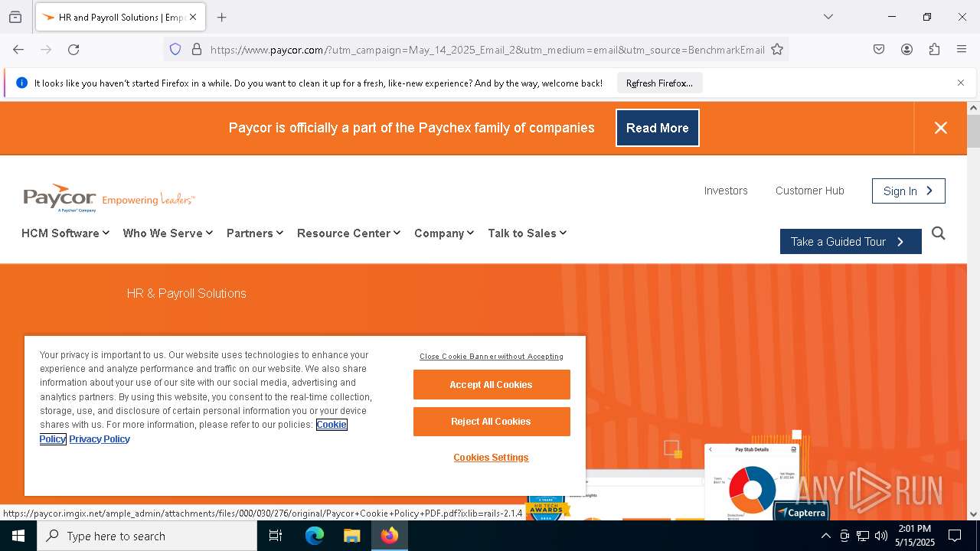980x551 pixels.
Task: Click the site security padlock icon
Action: [x=197, y=49]
